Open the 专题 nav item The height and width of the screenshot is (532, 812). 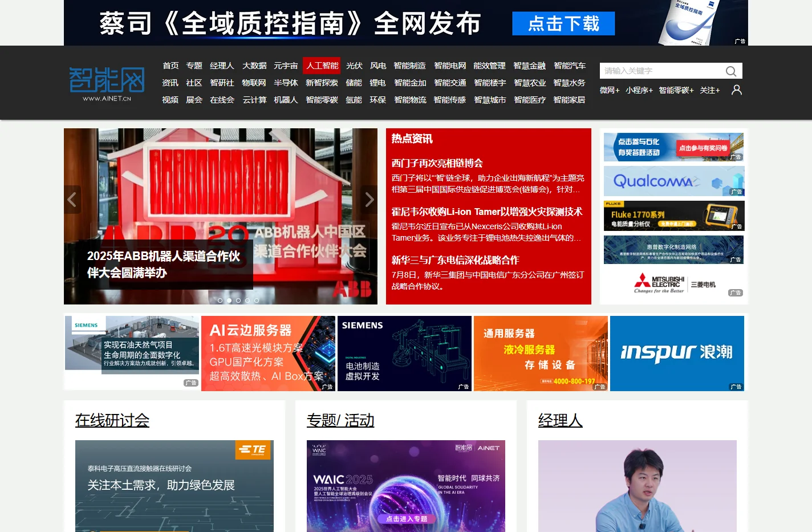[x=194, y=66]
